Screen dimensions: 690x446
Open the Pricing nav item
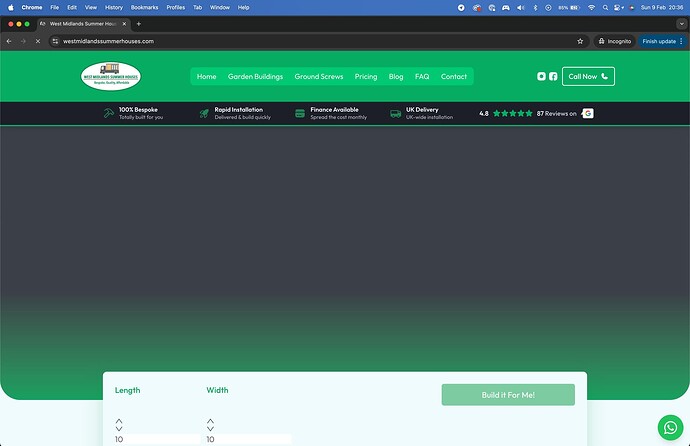click(366, 77)
